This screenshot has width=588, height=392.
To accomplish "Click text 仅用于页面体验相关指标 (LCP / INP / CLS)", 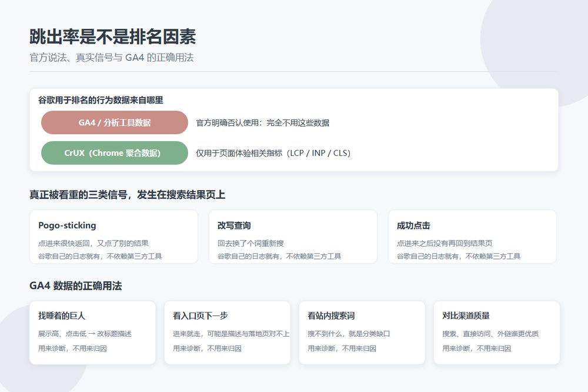I will (273, 153).
